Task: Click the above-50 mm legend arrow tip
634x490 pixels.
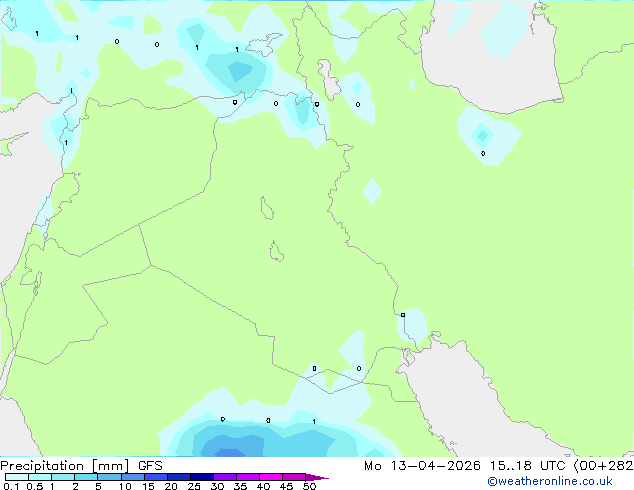Action: 317,477
